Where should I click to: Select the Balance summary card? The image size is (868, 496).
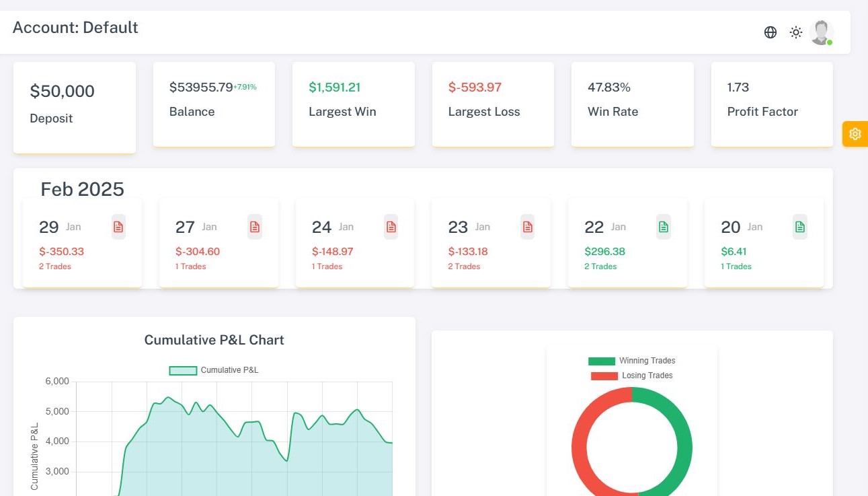pos(214,104)
